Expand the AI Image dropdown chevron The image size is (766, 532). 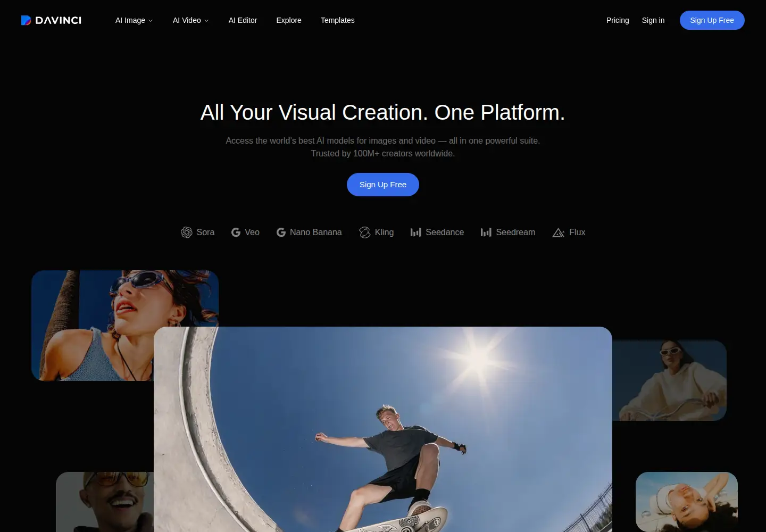[x=151, y=21]
